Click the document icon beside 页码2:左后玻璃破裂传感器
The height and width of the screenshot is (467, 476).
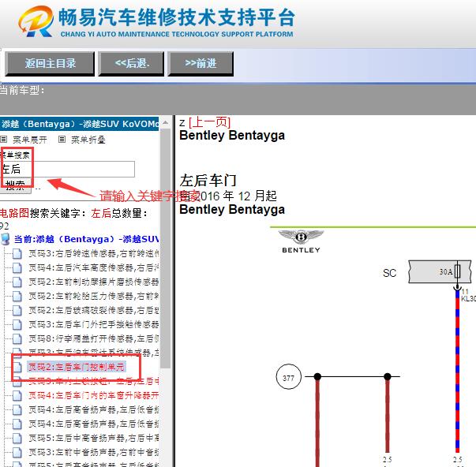coord(17,311)
